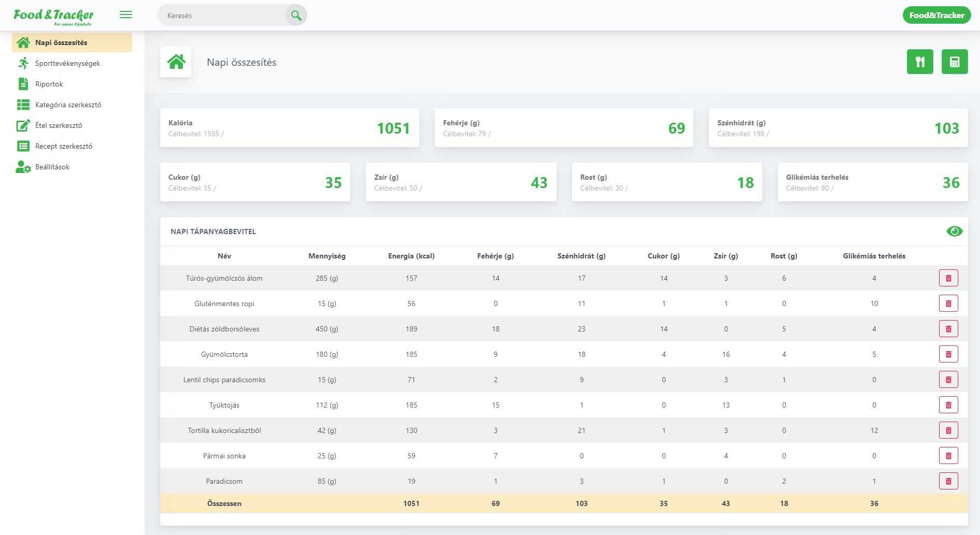Open the Food&Tracker user button
The width and height of the screenshot is (980, 535).
tap(937, 16)
